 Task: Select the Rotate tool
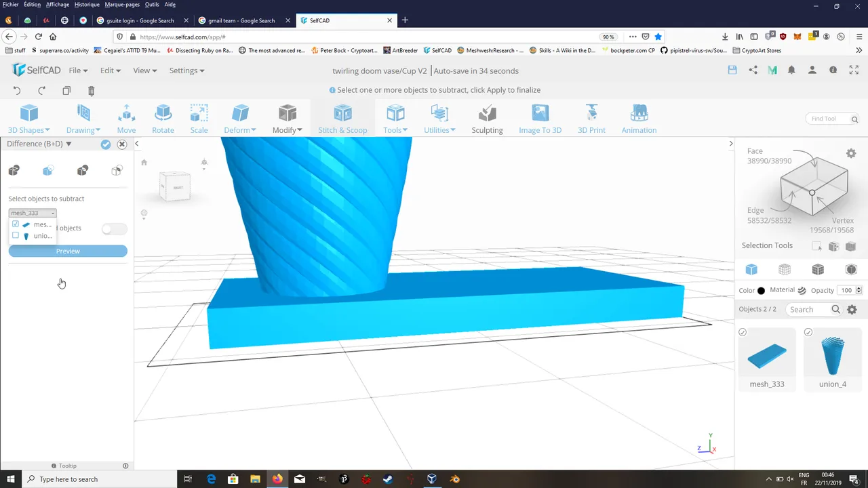click(x=163, y=119)
